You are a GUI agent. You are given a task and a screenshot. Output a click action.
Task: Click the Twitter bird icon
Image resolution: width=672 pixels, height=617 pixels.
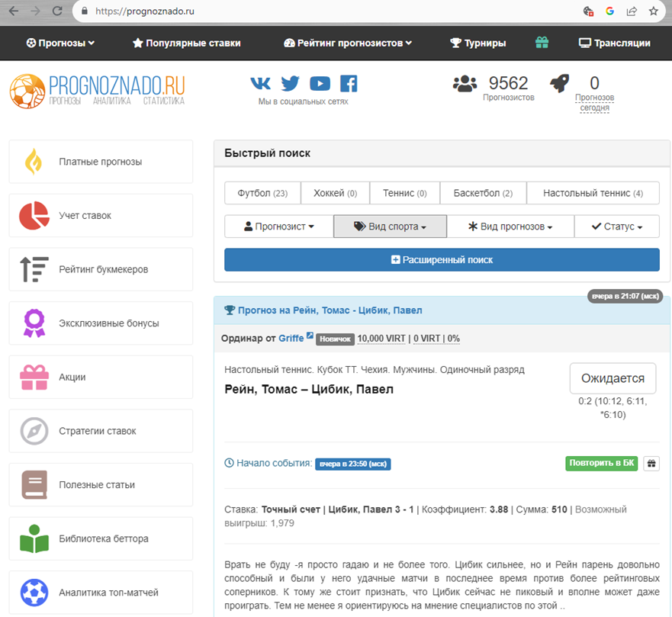coord(290,83)
